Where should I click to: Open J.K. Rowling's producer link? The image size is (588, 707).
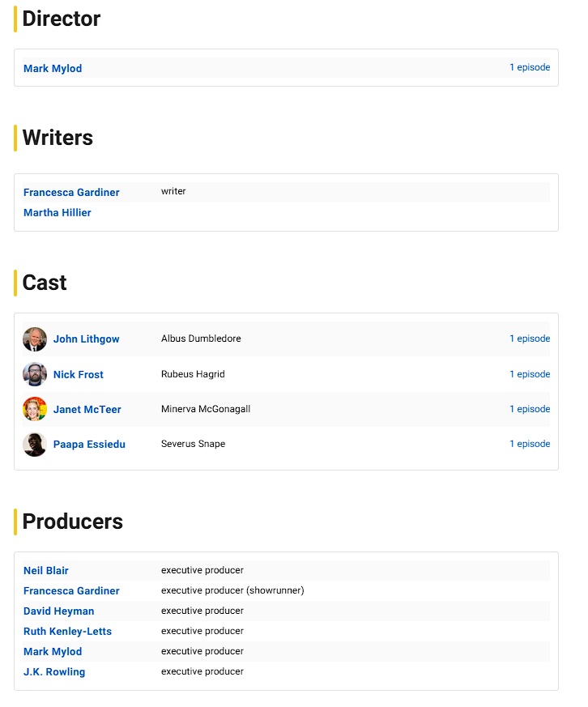[x=54, y=672]
